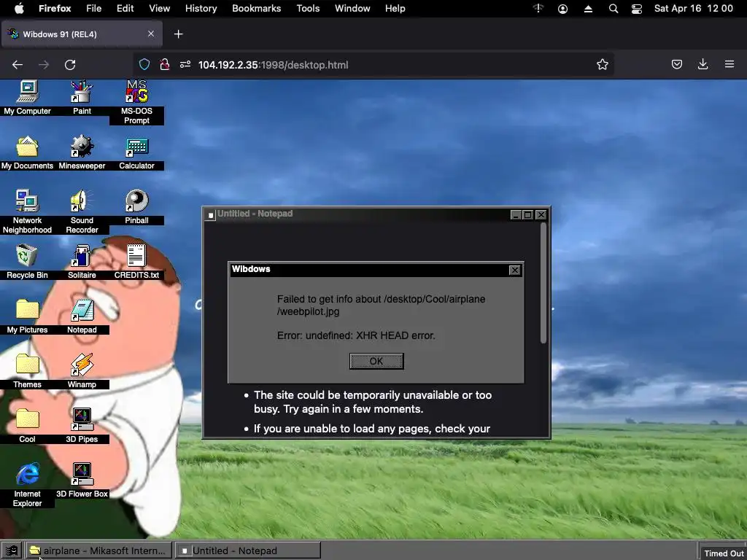The width and height of the screenshot is (747, 560).
Task: Launch Sound Recorder from desktop
Action: pyautogui.click(x=82, y=211)
